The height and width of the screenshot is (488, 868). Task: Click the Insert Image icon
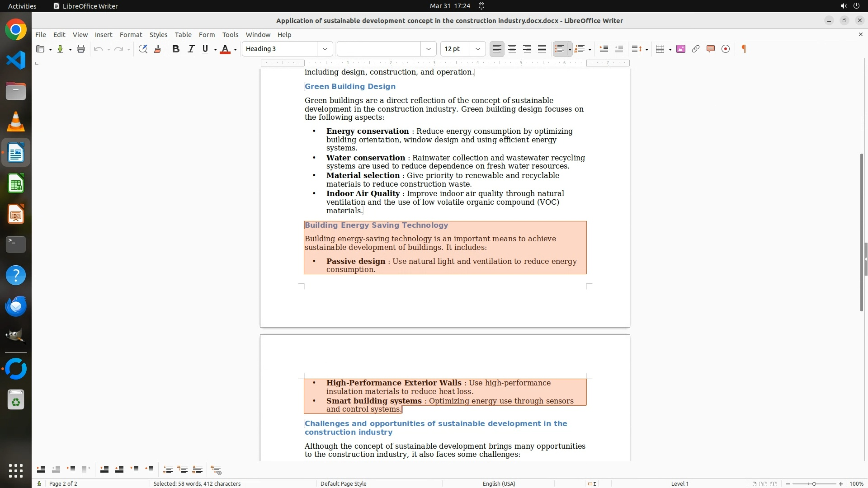click(681, 49)
